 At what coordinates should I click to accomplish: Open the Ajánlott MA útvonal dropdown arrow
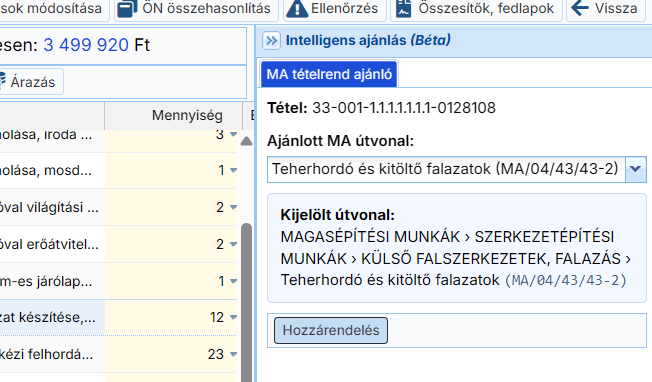tap(635, 169)
